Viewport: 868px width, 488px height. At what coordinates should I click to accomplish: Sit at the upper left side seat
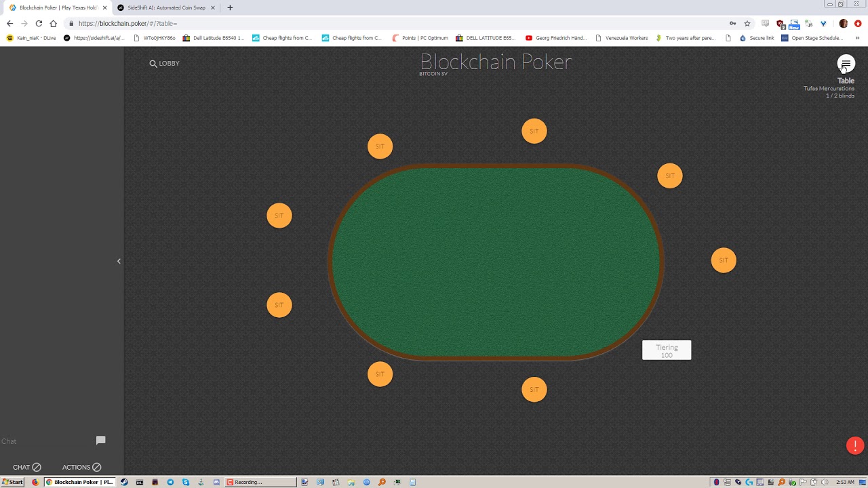279,216
